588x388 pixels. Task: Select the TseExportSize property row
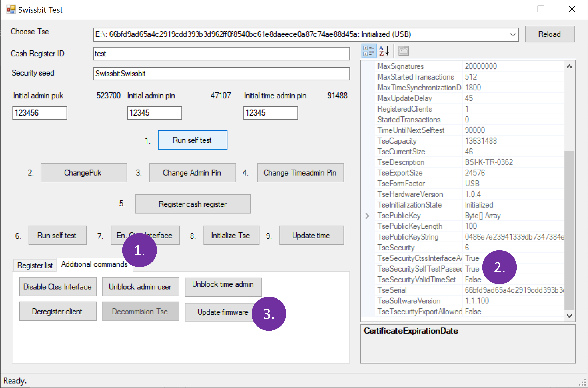(x=470, y=173)
